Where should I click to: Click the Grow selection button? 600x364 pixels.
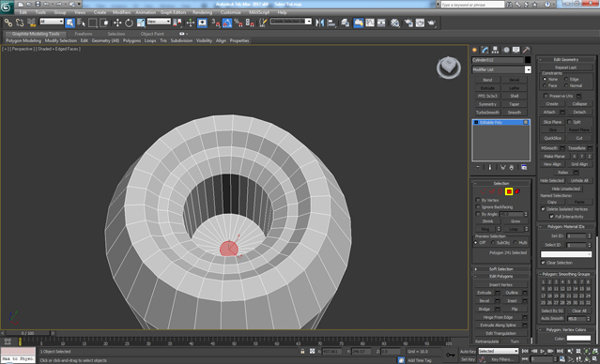click(515, 221)
